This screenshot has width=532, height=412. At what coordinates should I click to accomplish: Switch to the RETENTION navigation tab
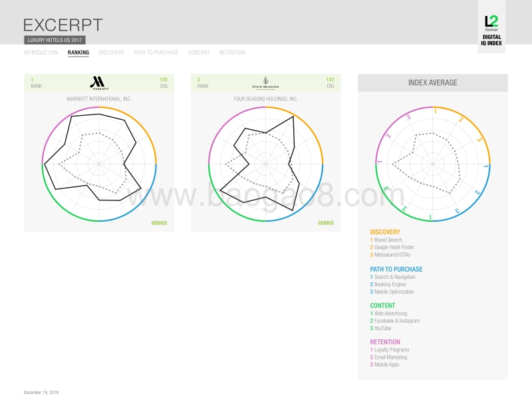[232, 53]
